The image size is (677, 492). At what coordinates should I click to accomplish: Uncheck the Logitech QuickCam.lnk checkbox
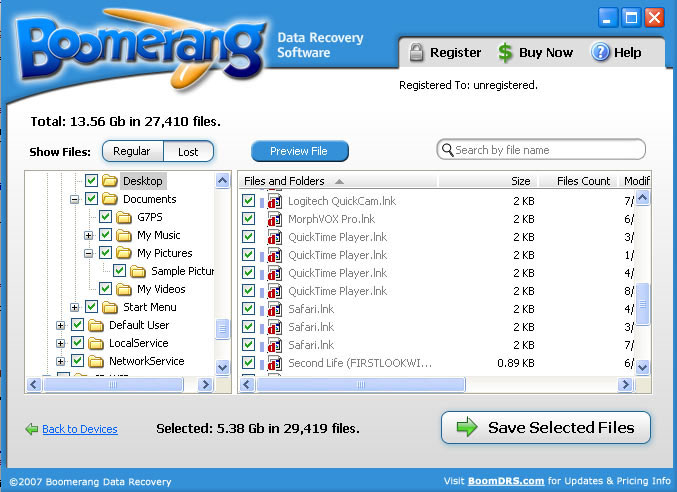[248, 201]
